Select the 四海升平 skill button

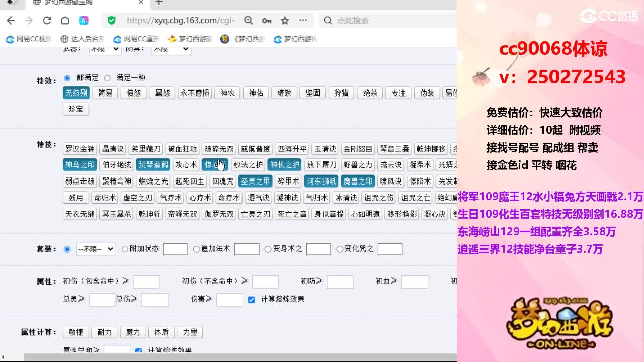point(292,149)
